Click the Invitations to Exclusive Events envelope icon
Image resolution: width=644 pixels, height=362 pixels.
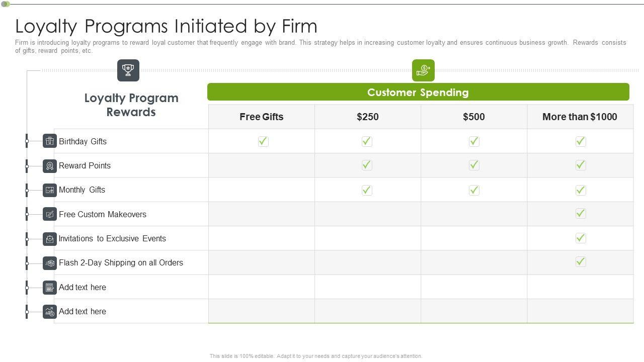click(x=49, y=239)
